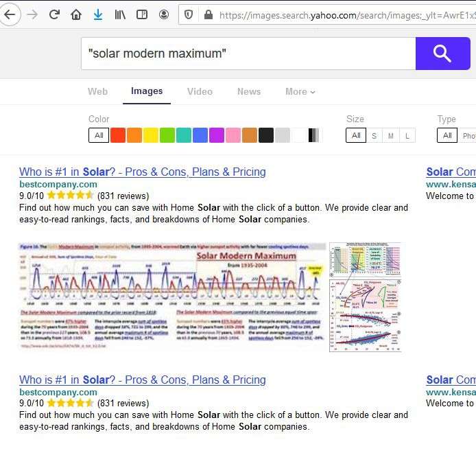476x453 pixels.
Task: Filter images by blue color
Action: 200,135
